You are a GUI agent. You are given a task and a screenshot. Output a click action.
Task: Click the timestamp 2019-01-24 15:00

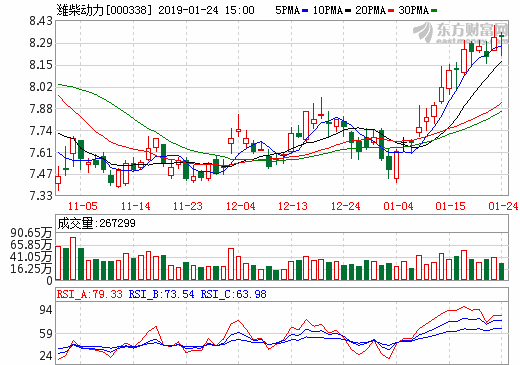coord(206,10)
